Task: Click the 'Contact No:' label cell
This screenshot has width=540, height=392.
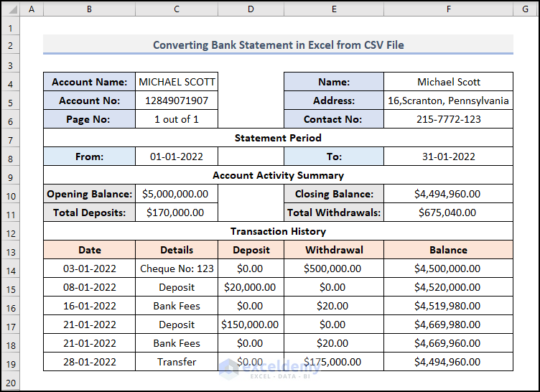Action: (x=334, y=119)
